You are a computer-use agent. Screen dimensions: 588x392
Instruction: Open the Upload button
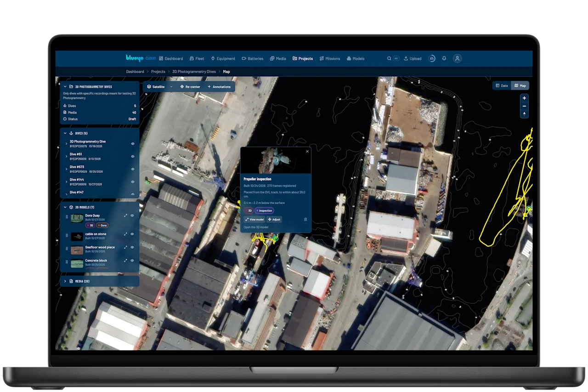pyautogui.click(x=413, y=59)
